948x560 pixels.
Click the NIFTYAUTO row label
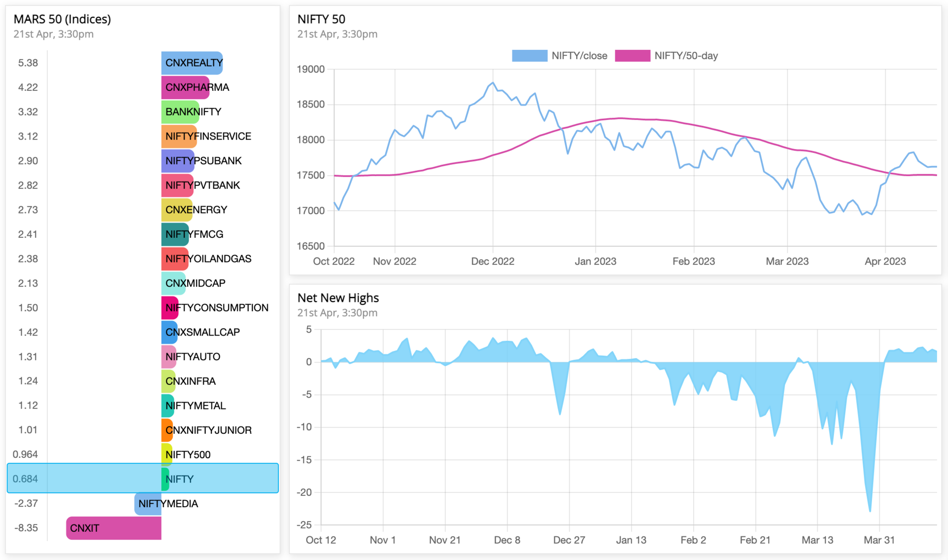coord(193,357)
